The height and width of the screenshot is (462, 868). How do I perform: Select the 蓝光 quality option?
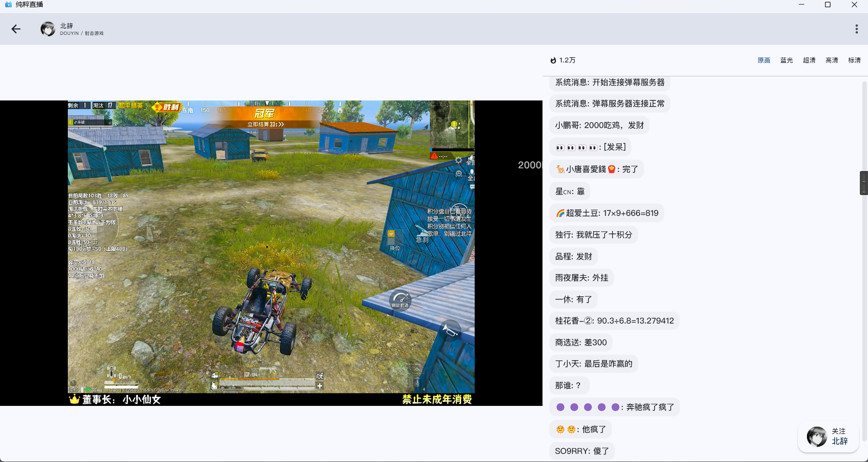[x=787, y=60]
